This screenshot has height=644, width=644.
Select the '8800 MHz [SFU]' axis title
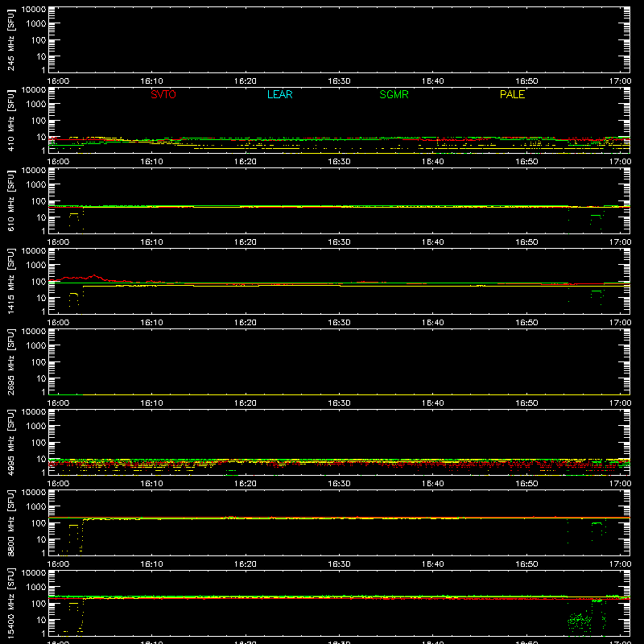tap(10, 522)
